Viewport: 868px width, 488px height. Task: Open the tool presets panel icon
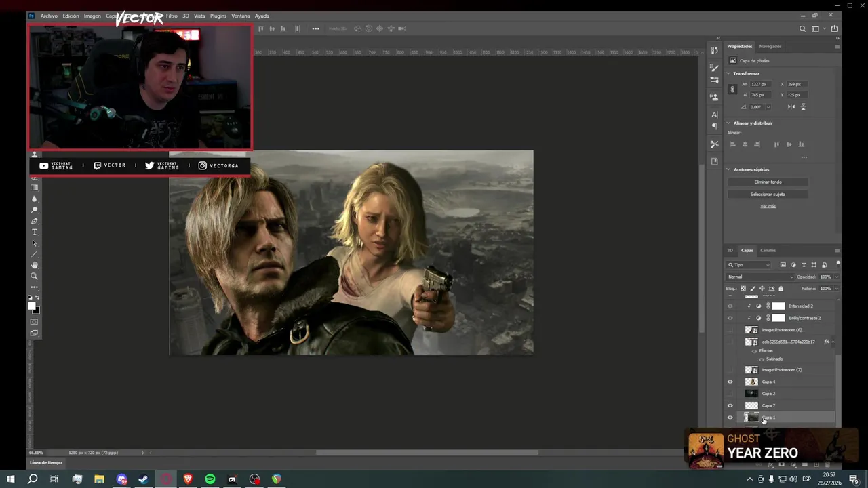(714, 144)
